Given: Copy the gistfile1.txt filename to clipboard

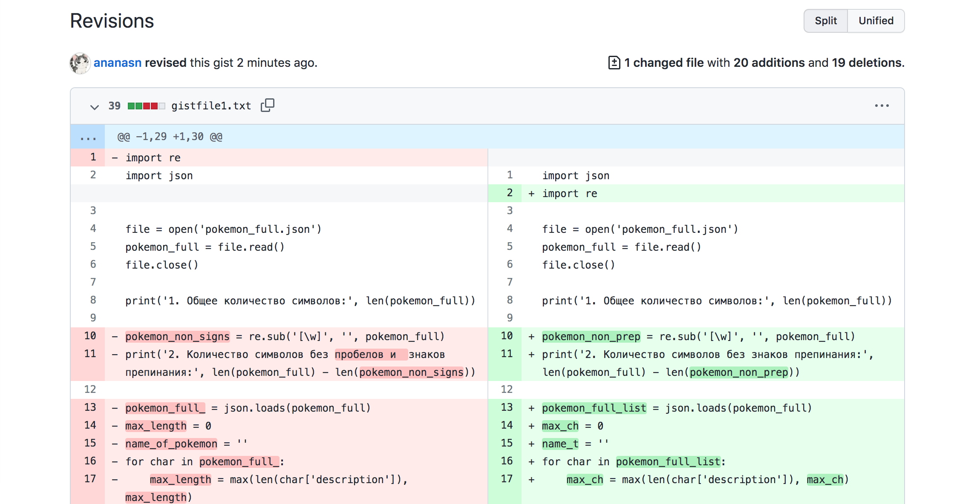Looking at the screenshot, I should (267, 105).
